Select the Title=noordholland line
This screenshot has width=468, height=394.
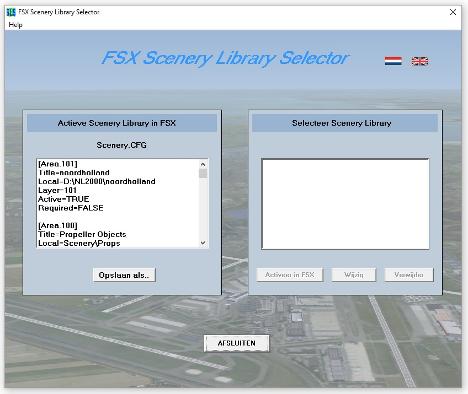(x=74, y=173)
